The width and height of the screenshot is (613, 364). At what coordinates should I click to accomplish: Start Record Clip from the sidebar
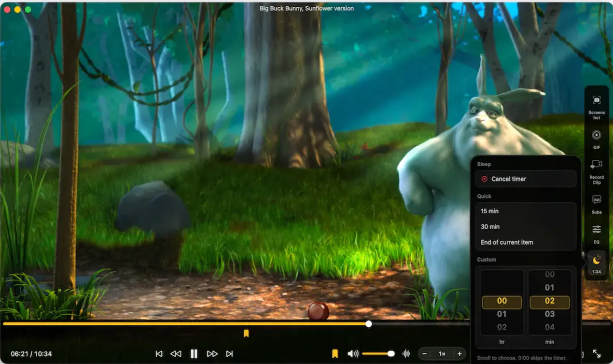pos(597,171)
